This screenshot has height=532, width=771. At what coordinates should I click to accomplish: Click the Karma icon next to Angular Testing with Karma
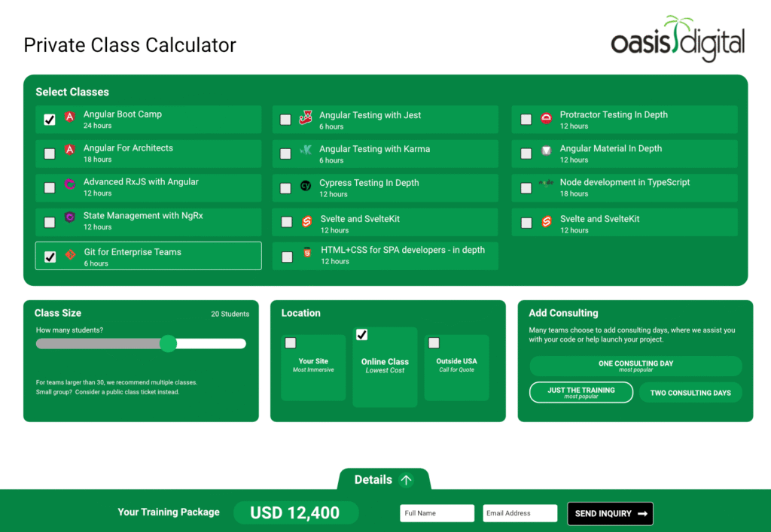pyautogui.click(x=306, y=150)
